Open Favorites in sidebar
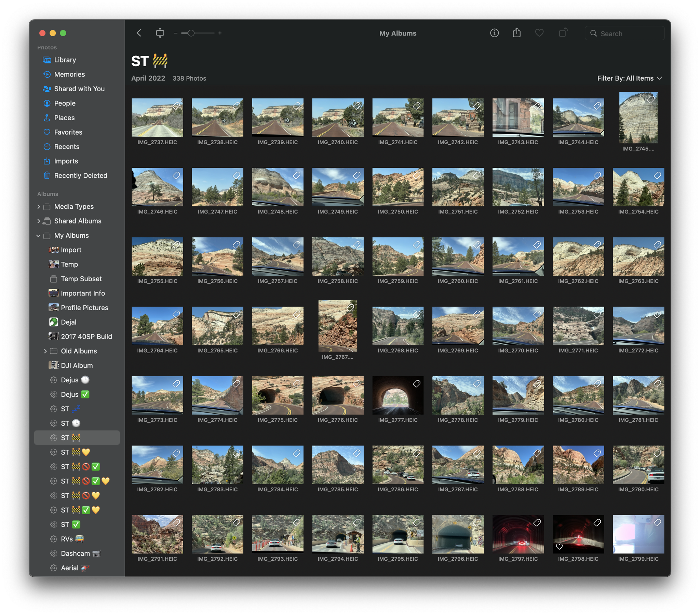This screenshot has height=615, width=700. pos(77,132)
